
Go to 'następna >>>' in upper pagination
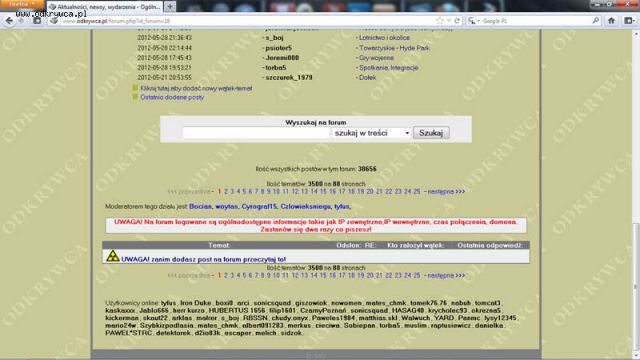pos(446,191)
